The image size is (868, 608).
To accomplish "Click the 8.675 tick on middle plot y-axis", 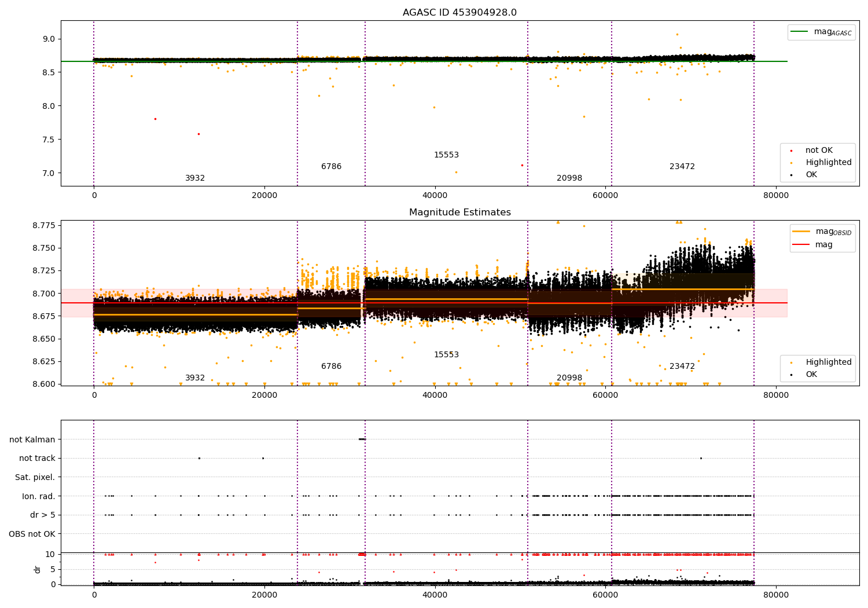I will pos(44,316).
